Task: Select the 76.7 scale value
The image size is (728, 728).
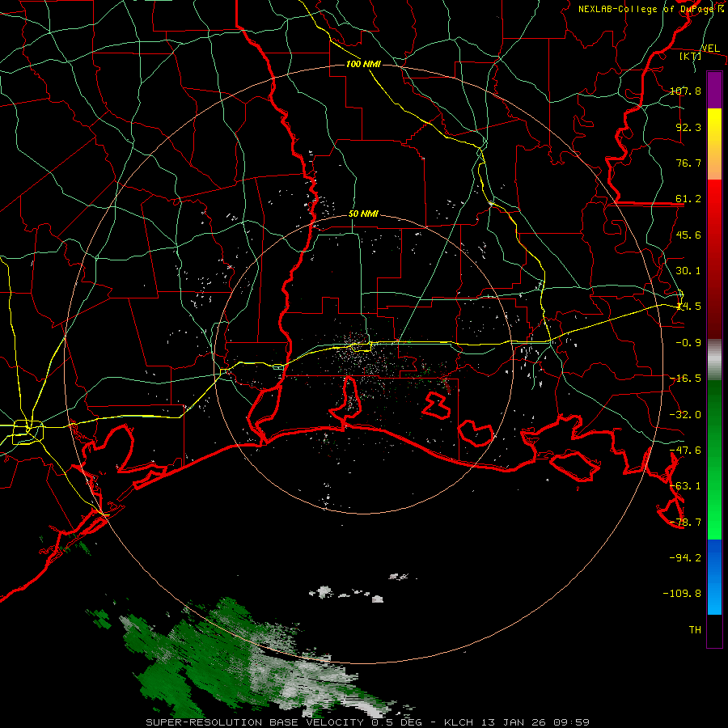Action: click(688, 163)
